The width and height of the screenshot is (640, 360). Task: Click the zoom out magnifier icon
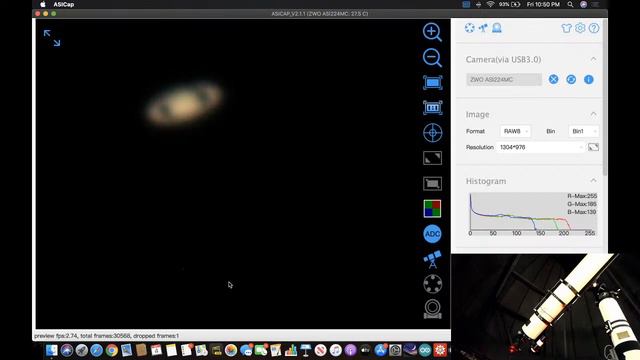432,58
